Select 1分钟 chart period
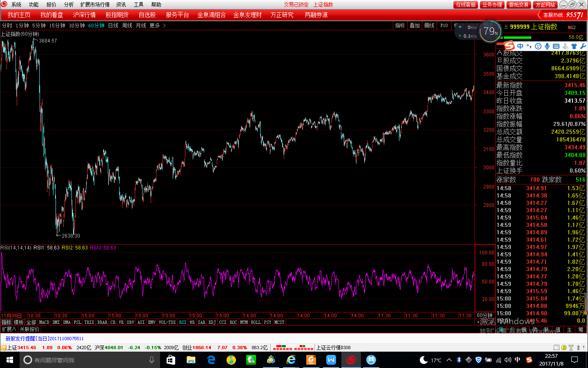This screenshot has width=588, height=368. (22, 25)
